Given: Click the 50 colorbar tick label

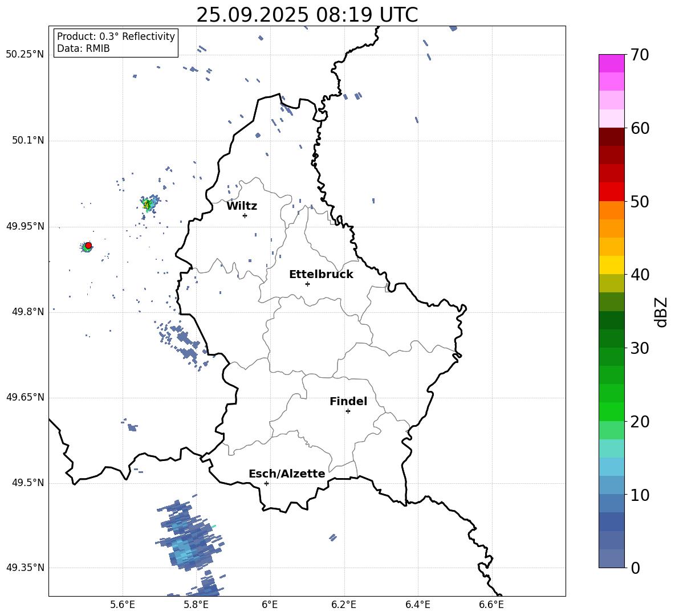Looking at the screenshot, I should pyautogui.click(x=640, y=201).
